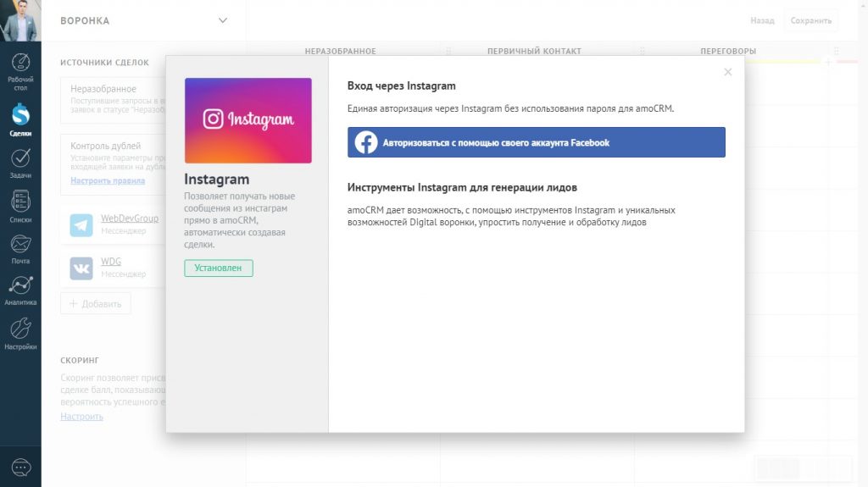Open Настроить правила link
The image size is (868, 487).
click(x=108, y=180)
